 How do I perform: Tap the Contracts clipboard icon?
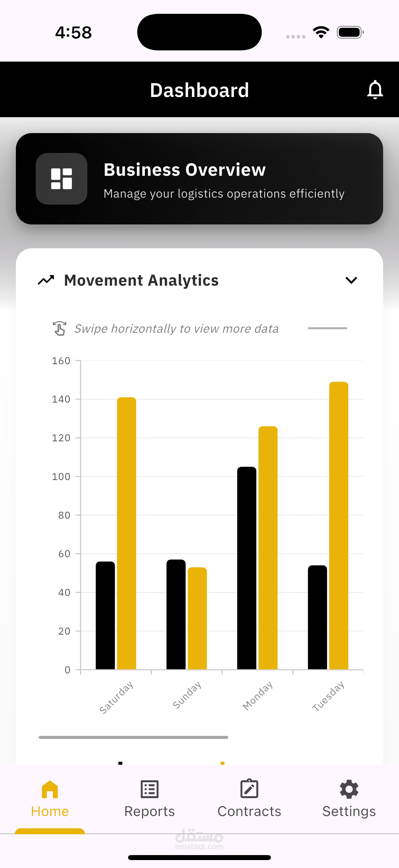coord(249,789)
